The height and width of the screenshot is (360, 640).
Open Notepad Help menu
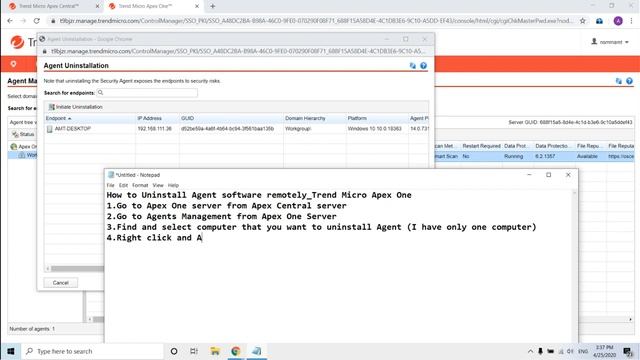click(173, 185)
